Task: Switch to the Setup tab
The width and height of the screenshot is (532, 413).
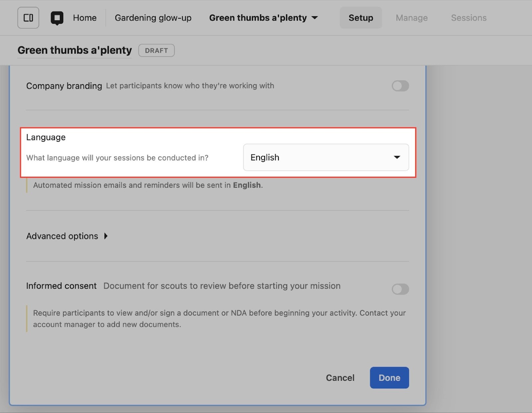Action: tap(360, 18)
